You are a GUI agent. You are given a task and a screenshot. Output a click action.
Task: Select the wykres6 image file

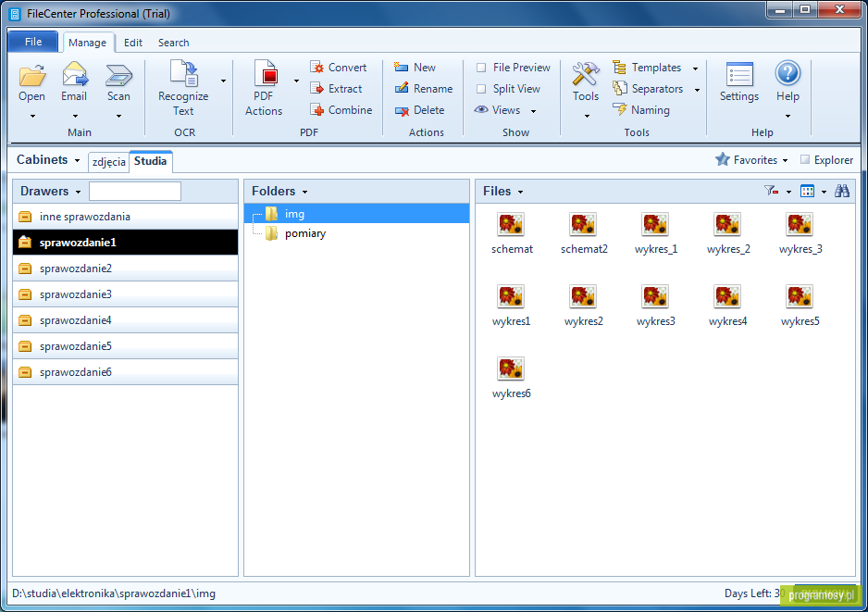(511, 379)
